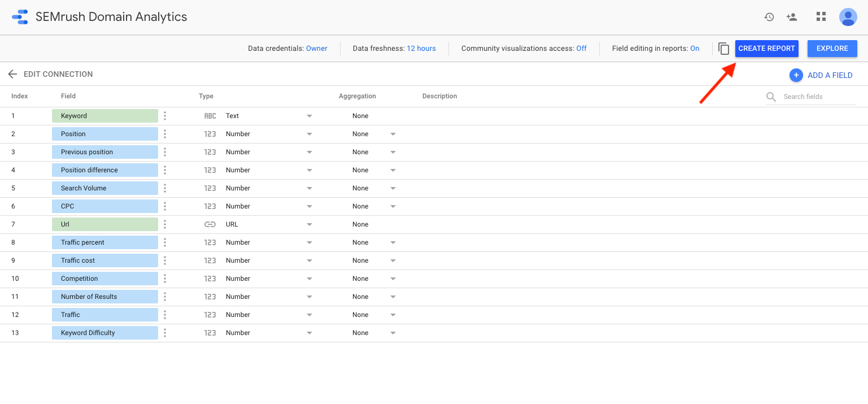868x404 pixels.
Task: Open the three-dot menu for Keyword Difficulty
Action: [164, 333]
